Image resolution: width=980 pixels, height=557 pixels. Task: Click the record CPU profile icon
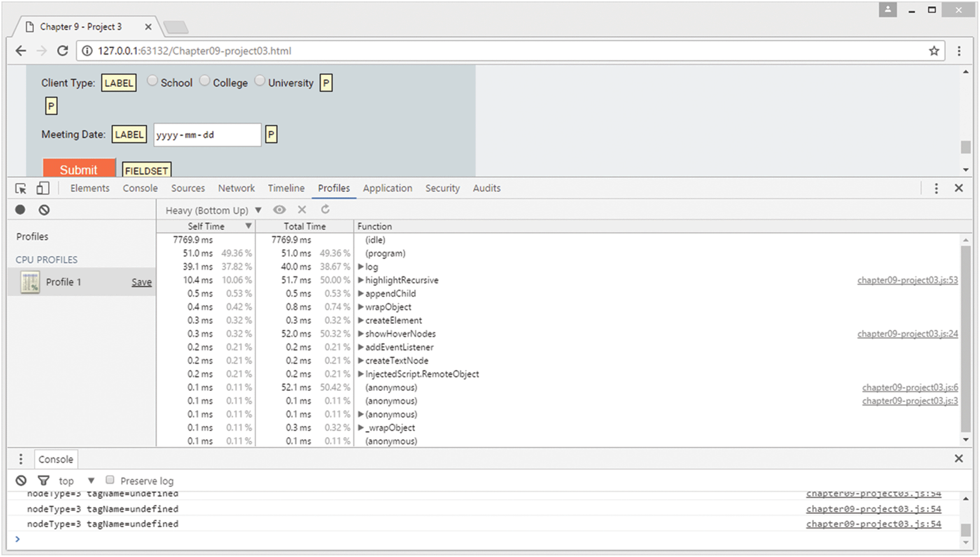pyautogui.click(x=20, y=210)
